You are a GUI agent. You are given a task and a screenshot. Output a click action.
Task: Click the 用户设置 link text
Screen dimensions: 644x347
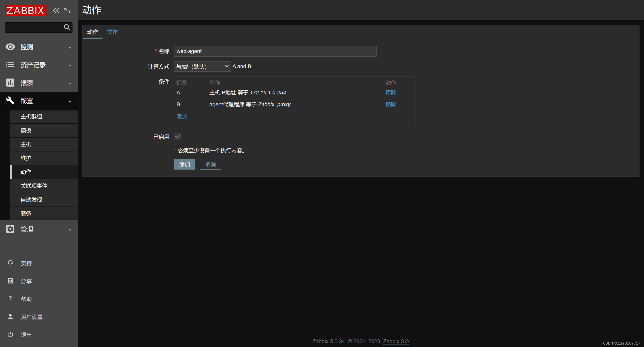tap(32, 317)
